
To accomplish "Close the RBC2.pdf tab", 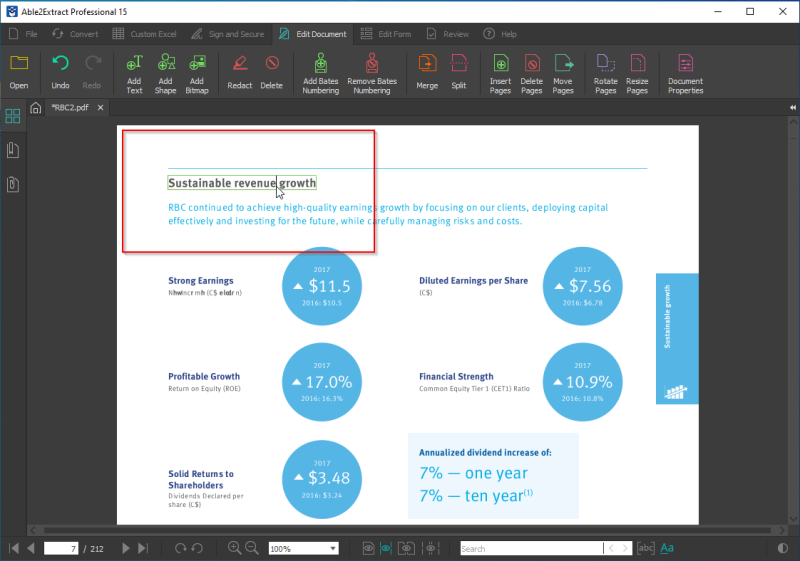I will [101, 108].
